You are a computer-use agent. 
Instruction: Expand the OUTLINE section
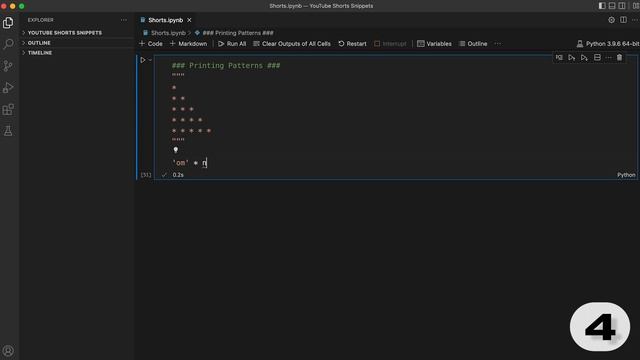[39, 43]
